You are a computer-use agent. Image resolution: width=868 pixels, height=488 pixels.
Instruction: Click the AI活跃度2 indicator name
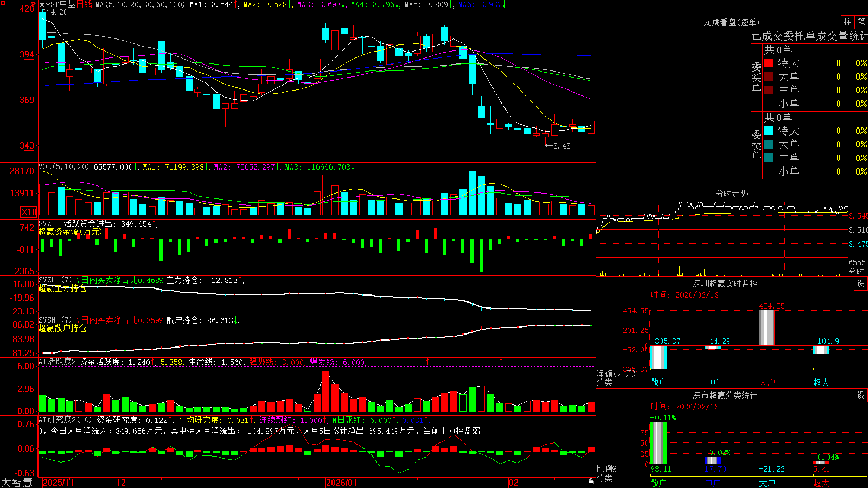pos(58,362)
